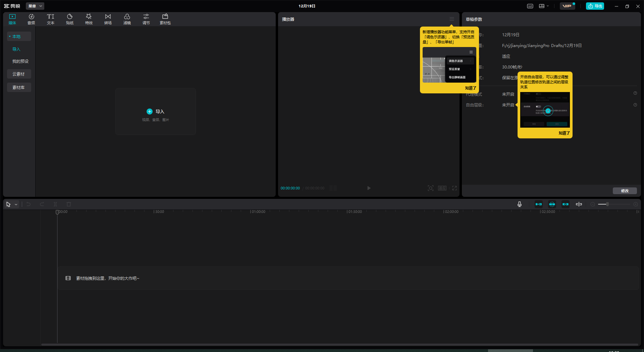Dismiss the player tooltip with 知道了
This screenshot has width=644, height=352.
pos(471,88)
